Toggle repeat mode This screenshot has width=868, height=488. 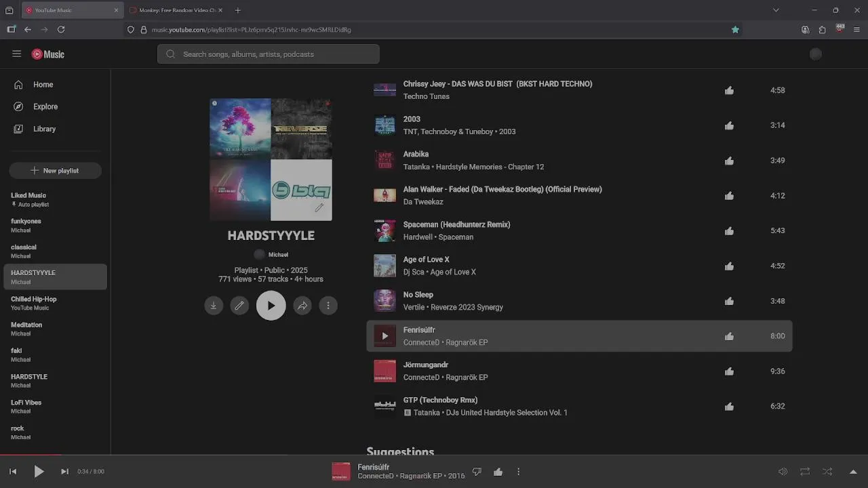click(x=805, y=472)
